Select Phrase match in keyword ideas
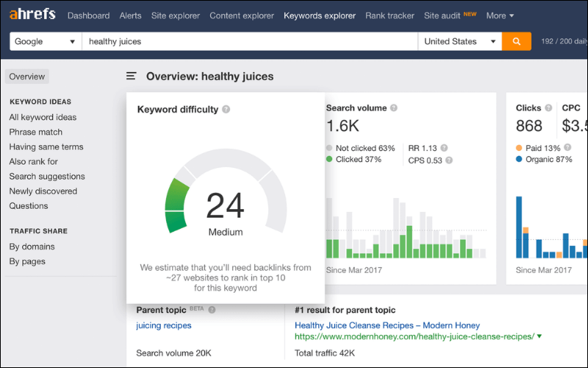588x368 pixels. (x=36, y=132)
